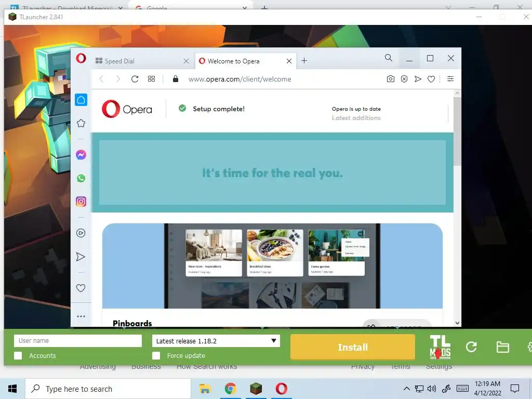Open My Flow arrow in sidebar

tap(81, 257)
